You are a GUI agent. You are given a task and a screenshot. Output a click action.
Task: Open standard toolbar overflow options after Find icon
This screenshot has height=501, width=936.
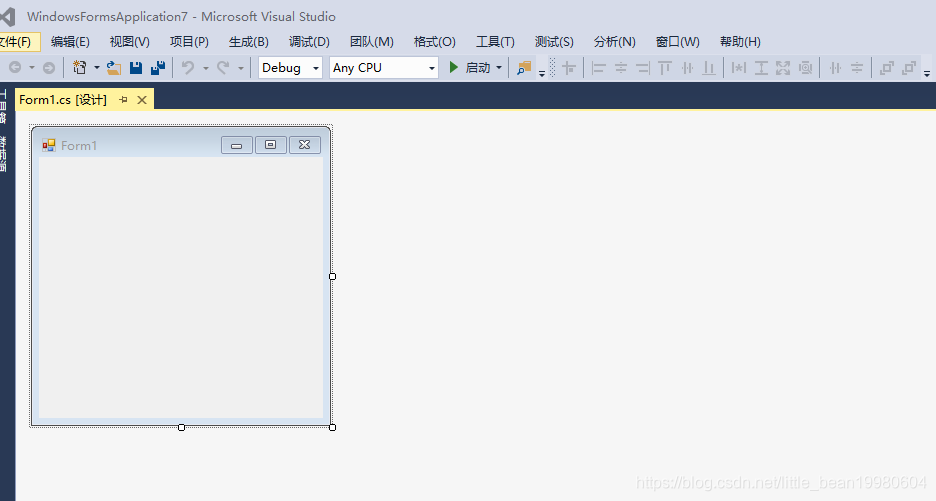click(542, 73)
